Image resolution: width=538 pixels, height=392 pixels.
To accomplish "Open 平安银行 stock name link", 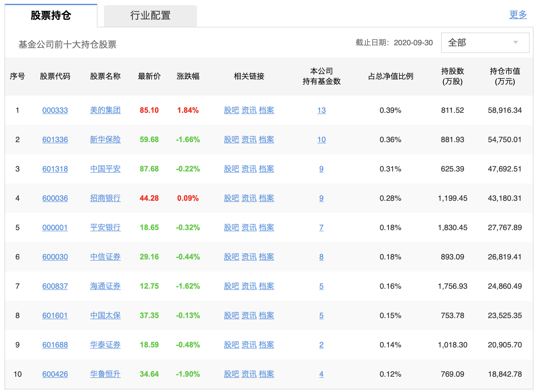I will click(105, 228).
